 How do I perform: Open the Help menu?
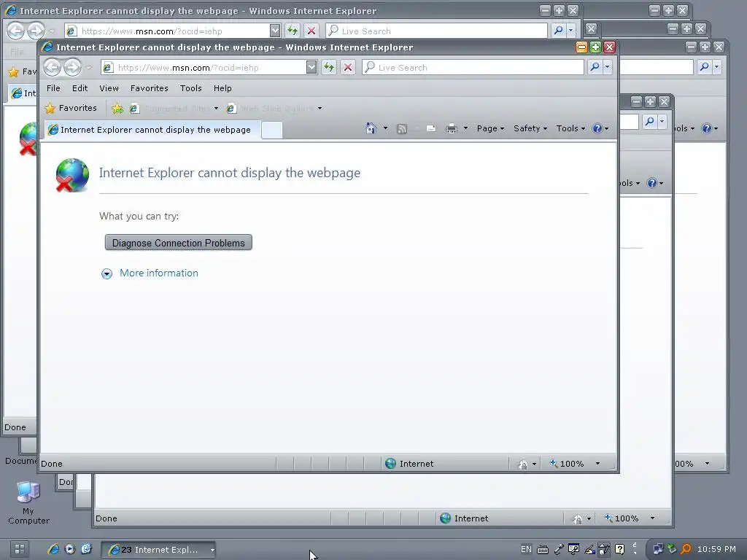point(222,88)
